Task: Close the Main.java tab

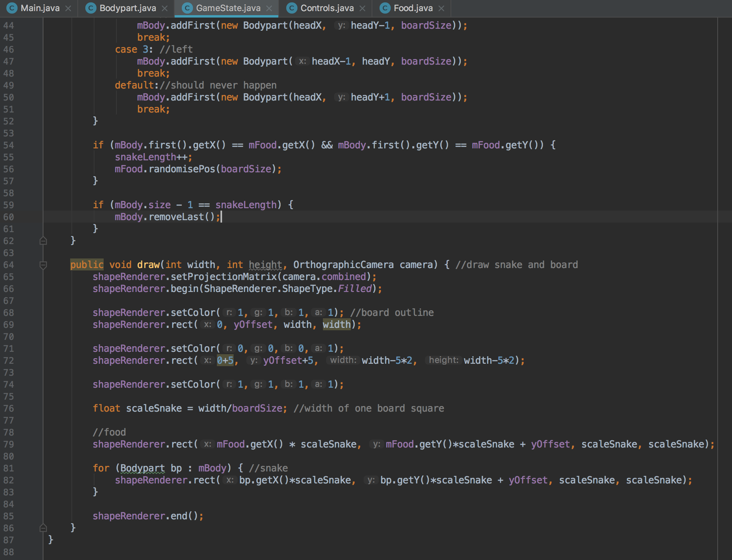Action: (x=68, y=8)
